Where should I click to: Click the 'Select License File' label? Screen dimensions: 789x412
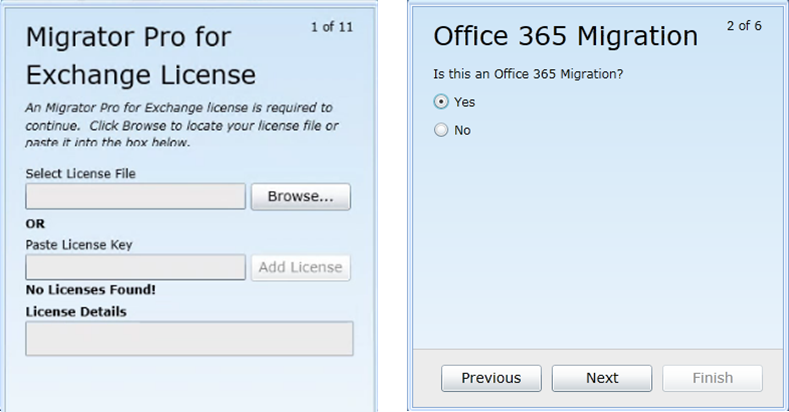(81, 173)
